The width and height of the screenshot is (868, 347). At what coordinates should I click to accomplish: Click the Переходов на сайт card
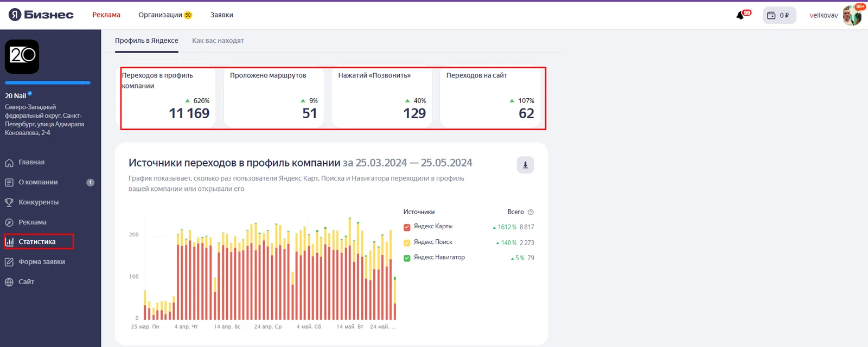click(x=490, y=98)
